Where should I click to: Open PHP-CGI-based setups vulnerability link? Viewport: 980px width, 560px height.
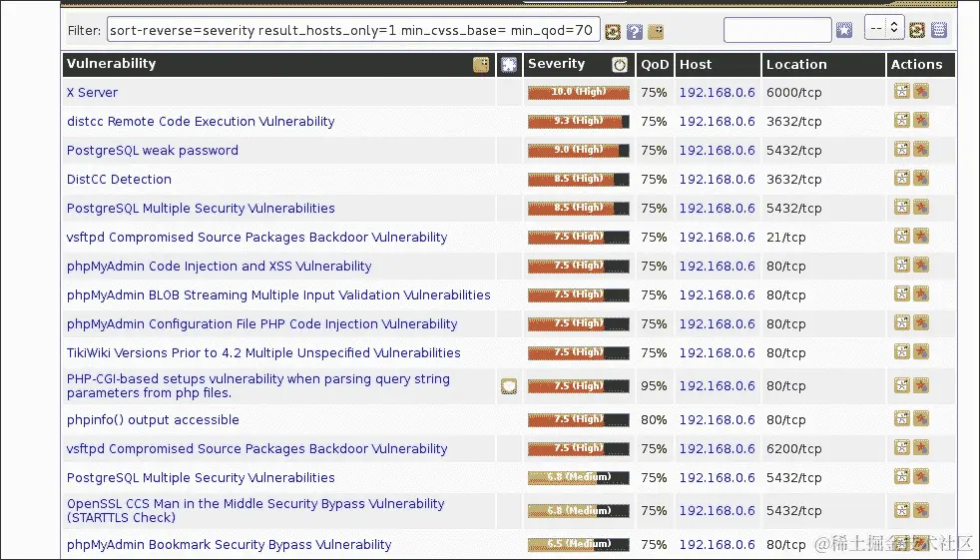(258, 386)
